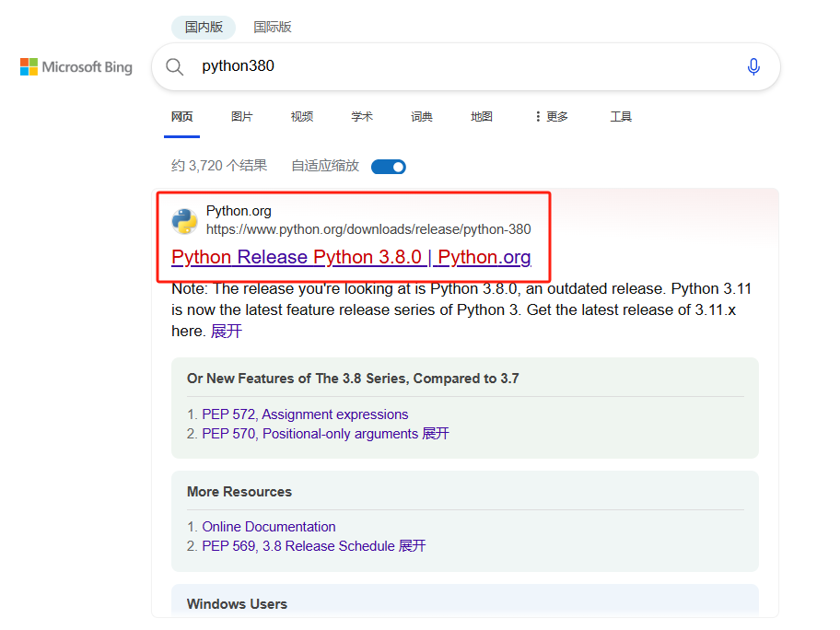Open the 图片 image results tab

[241, 116]
